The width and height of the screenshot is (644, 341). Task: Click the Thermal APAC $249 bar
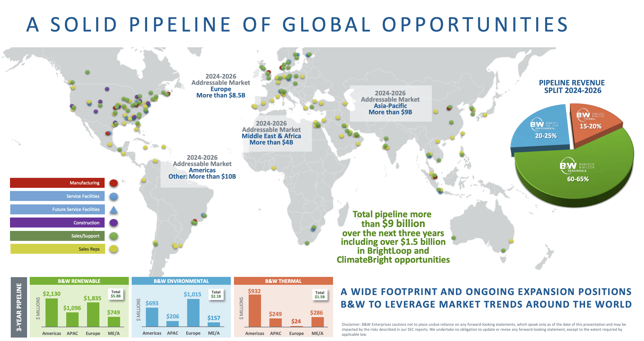pyautogui.click(x=275, y=323)
